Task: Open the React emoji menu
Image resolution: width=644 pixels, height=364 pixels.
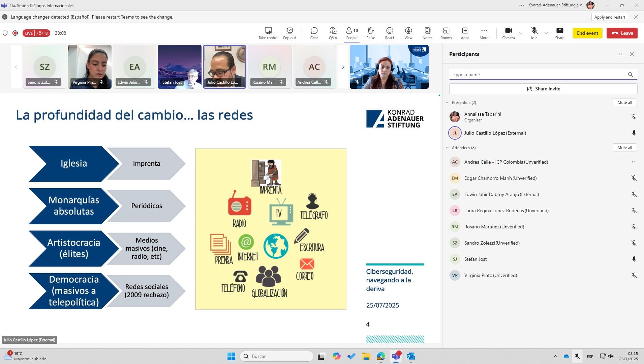Action: [x=389, y=33]
